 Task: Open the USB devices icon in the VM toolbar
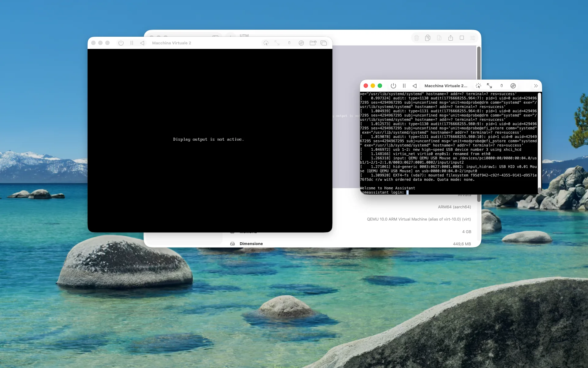(289, 43)
